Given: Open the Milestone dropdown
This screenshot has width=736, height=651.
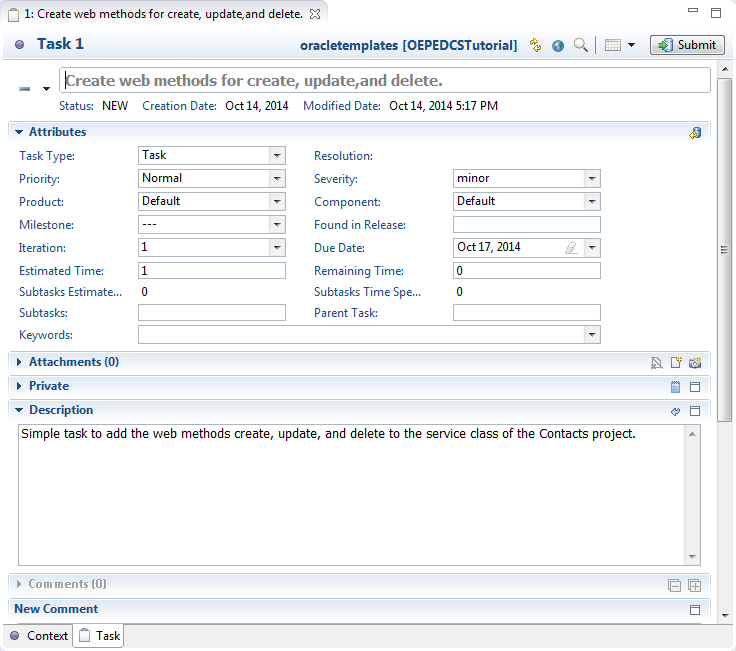Looking at the screenshot, I should [x=277, y=224].
